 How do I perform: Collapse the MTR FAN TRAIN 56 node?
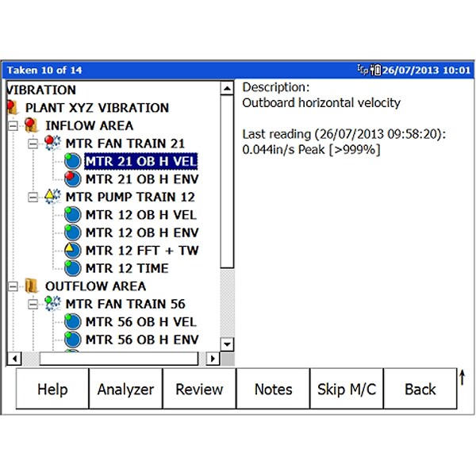coord(33,304)
